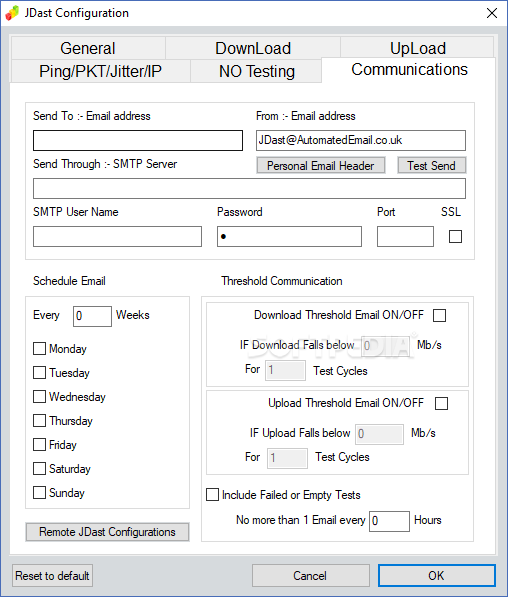Viewport: 508px width, 597px height.
Task: Focus the SMTP Server field
Action: [x=249, y=188]
